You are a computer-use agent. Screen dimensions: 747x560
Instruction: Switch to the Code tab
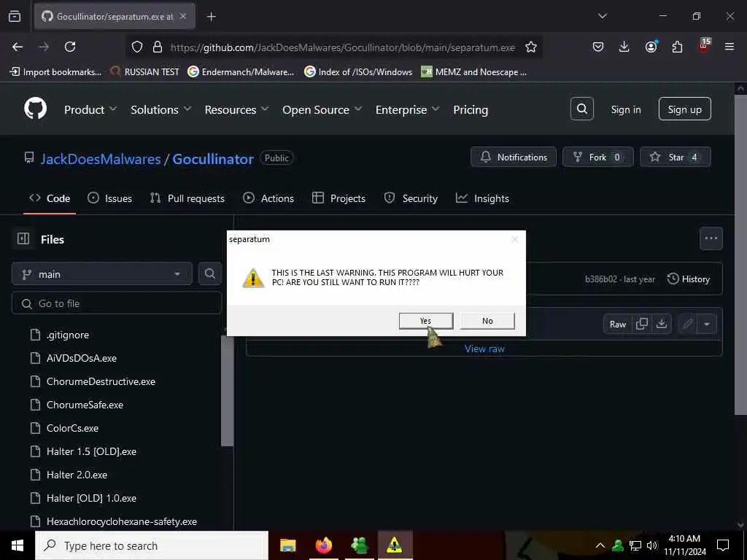pos(50,198)
